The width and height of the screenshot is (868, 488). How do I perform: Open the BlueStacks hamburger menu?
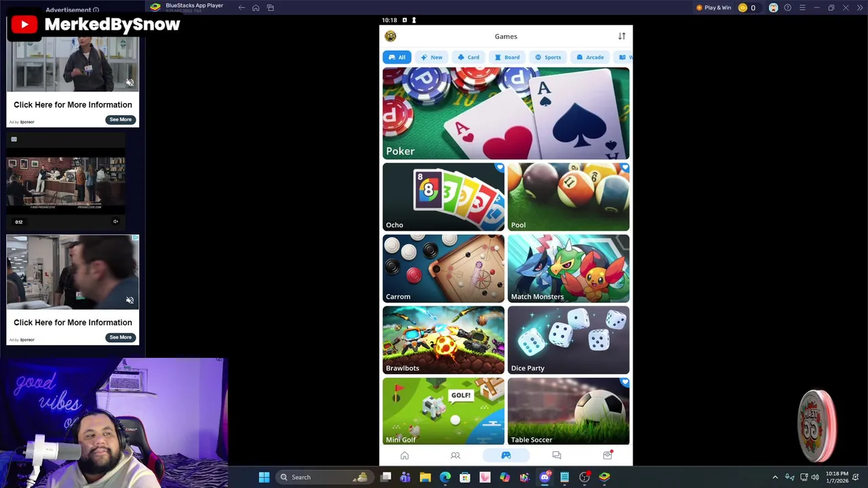click(x=802, y=7)
